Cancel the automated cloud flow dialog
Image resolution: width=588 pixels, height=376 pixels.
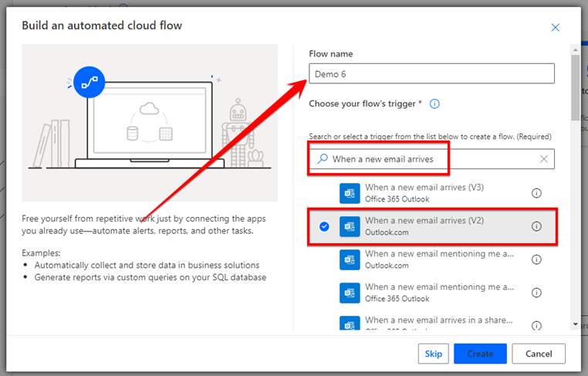pyautogui.click(x=539, y=354)
